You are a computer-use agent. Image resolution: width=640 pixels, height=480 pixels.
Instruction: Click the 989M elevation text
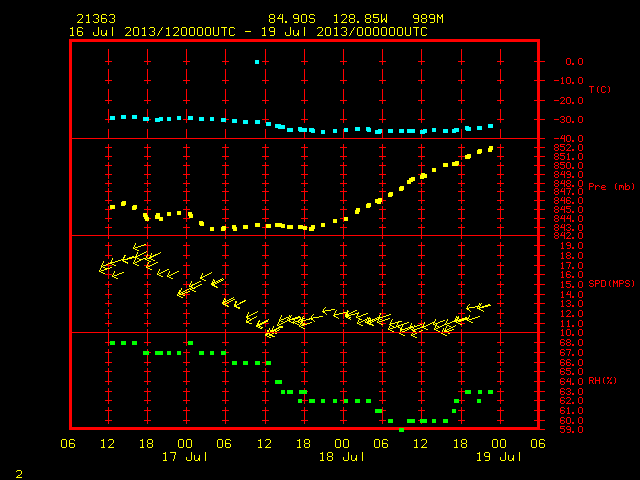point(428,19)
